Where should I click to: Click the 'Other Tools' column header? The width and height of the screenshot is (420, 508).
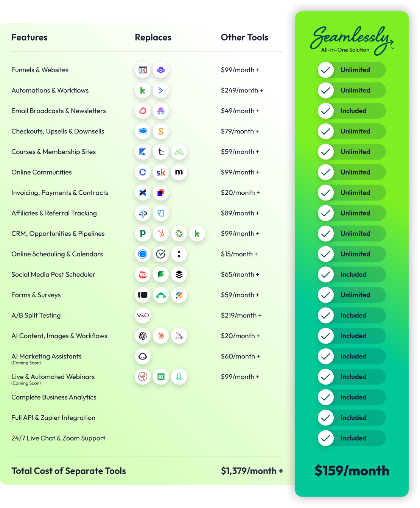coord(244,38)
